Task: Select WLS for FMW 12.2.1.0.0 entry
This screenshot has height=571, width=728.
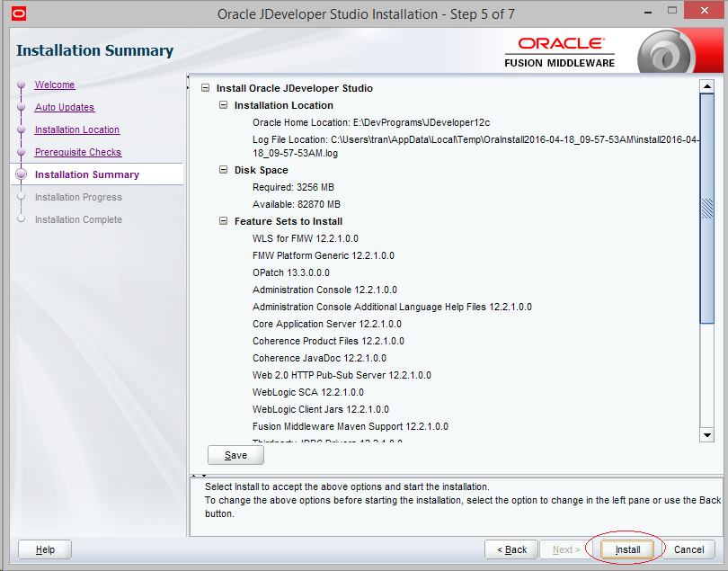Action: click(x=305, y=238)
